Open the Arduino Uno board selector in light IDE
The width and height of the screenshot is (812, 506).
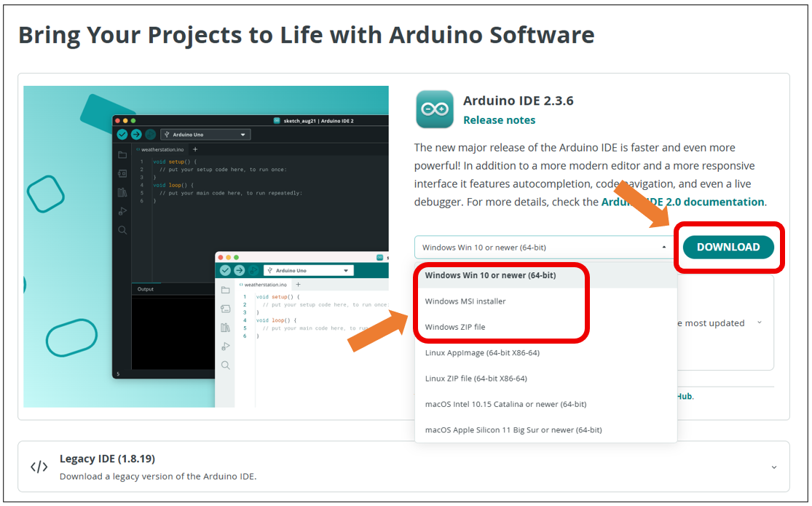[x=309, y=270]
